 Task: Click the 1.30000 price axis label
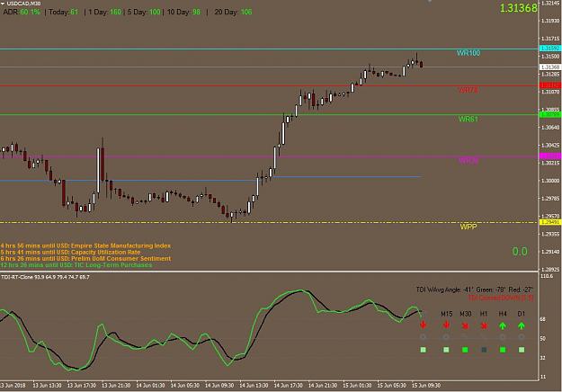point(550,181)
